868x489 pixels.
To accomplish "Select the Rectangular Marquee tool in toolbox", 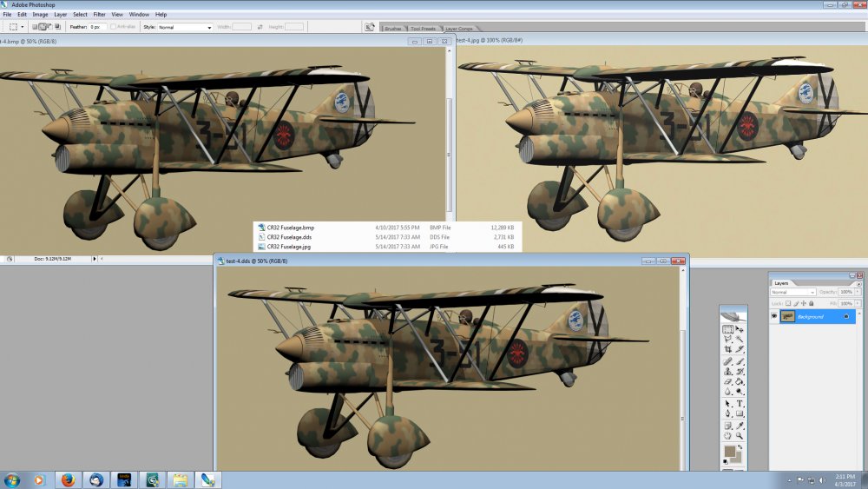I will point(728,329).
